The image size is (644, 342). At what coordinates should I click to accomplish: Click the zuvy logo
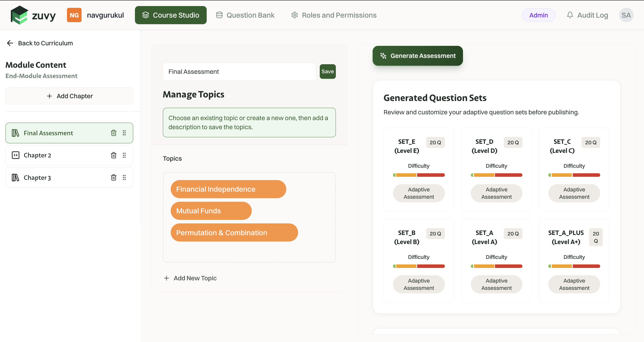click(33, 15)
